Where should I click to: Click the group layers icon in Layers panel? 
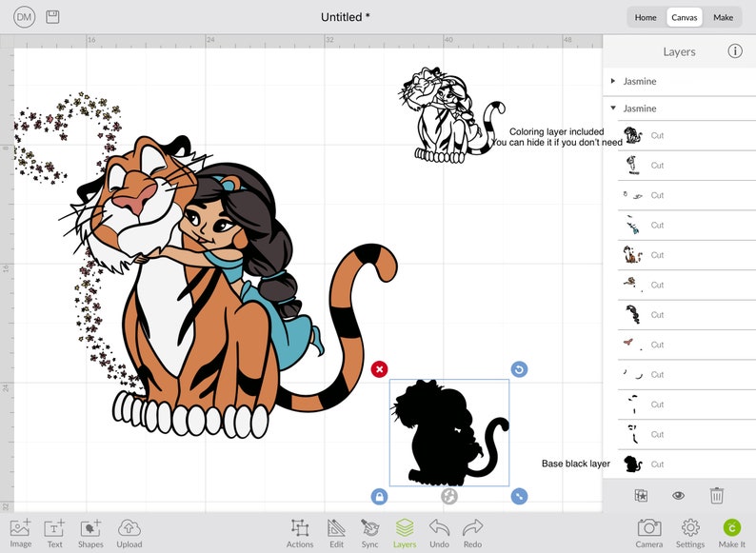(x=641, y=496)
